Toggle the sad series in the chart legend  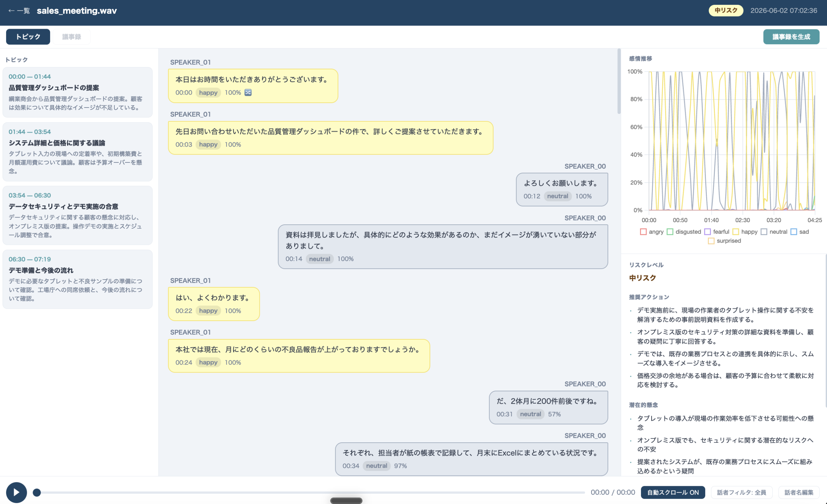point(800,231)
